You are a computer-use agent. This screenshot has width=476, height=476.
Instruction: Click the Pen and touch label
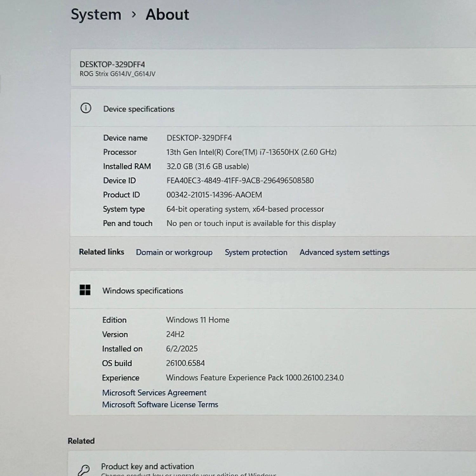click(x=128, y=223)
